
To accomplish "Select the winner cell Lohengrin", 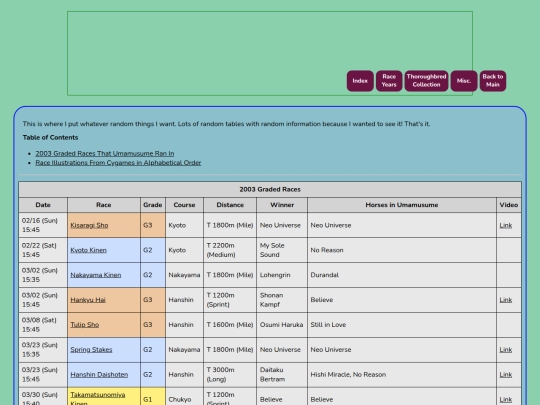I will tap(282, 275).
